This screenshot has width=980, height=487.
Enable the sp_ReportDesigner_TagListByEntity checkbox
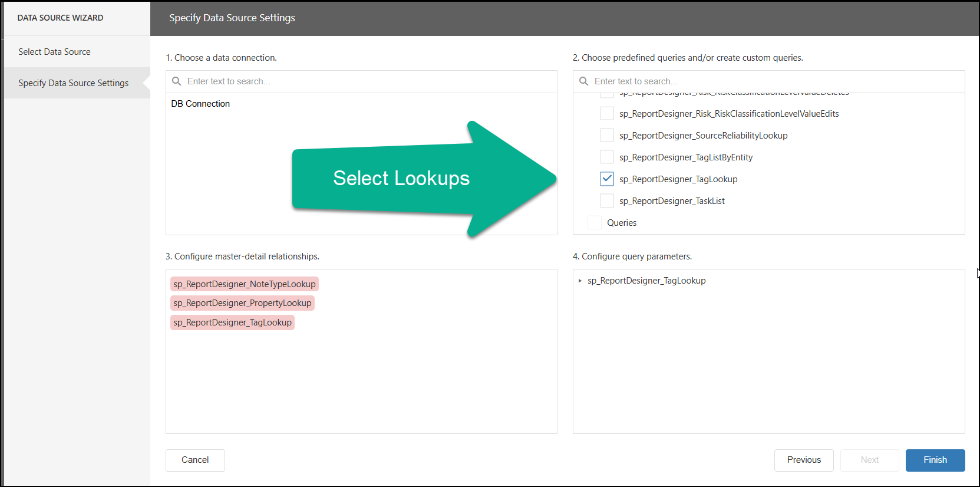(606, 157)
